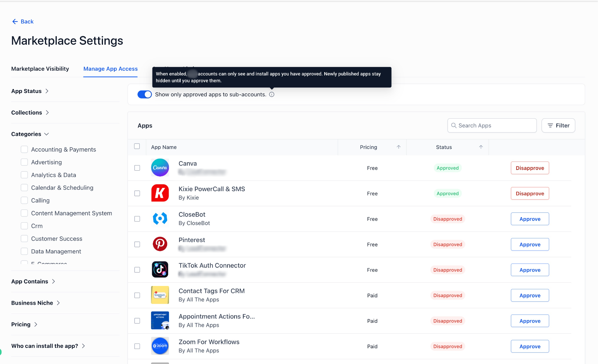This screenshot has height=364, width=598.
Task: Click the back arrow icon
Action: point(15,22)
